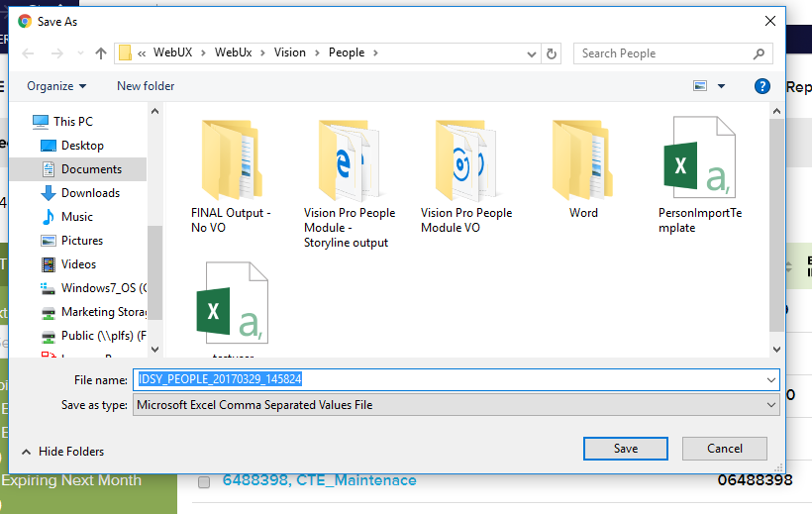812x514 pixels.
Task: Collapse the dialog with Hide Folders
Action: [62, 452]
